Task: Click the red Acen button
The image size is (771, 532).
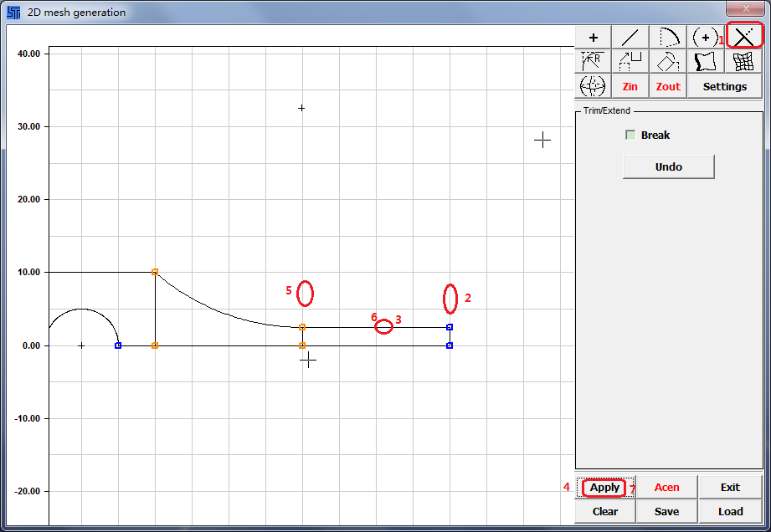Action: 666,488
